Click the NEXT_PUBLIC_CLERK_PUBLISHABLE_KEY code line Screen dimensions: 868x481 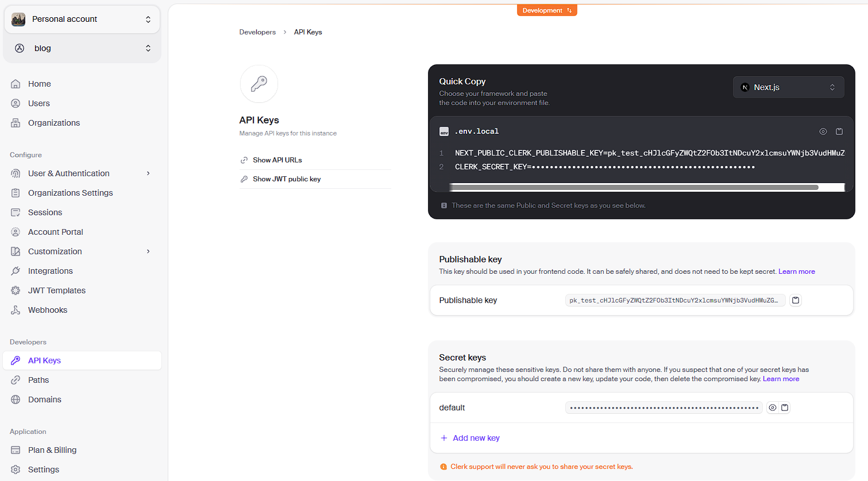[x=650, y=153]
